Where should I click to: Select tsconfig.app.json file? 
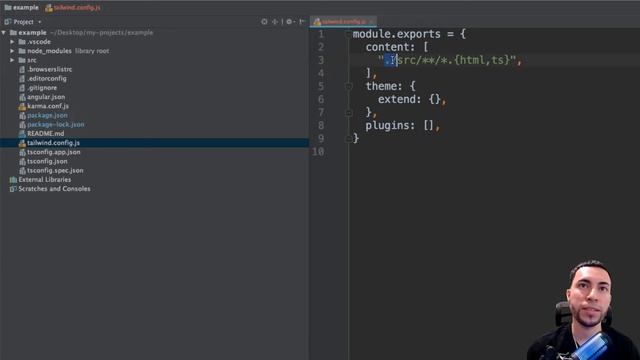point(53,152)
